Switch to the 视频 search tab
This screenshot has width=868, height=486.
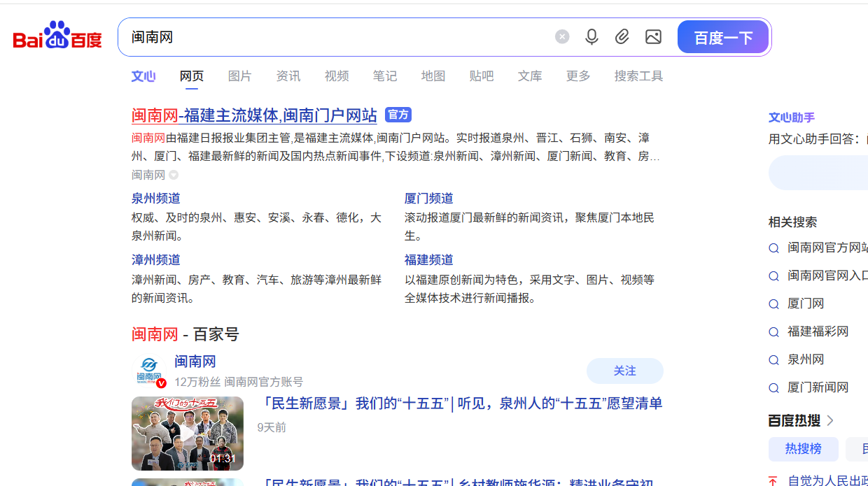tap(336, 76)
